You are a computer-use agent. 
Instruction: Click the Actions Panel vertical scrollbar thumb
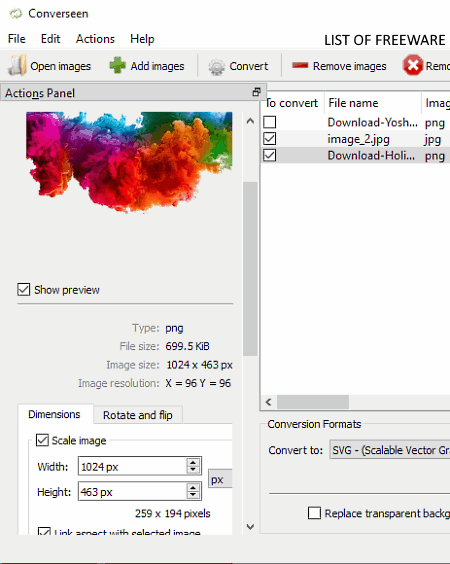click(x=250, y=269)
